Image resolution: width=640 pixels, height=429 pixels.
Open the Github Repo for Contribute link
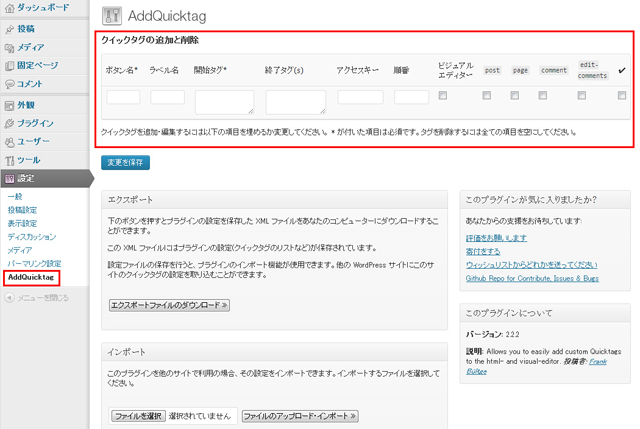tap(530, 279)
